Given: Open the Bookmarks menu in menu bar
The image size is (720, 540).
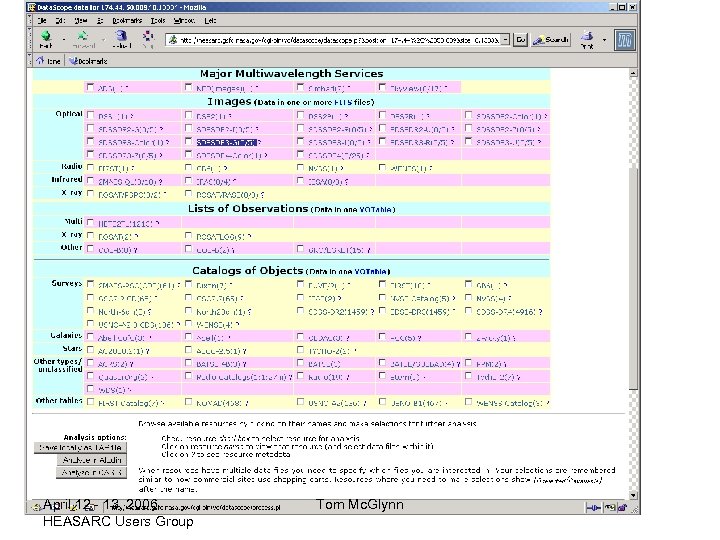Looking at the screenshot, I should 126,19.
